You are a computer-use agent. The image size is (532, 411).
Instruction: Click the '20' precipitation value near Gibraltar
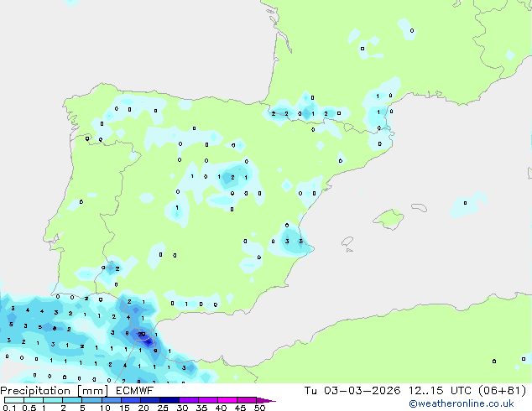pyautogui.click(x=142, y=335)
